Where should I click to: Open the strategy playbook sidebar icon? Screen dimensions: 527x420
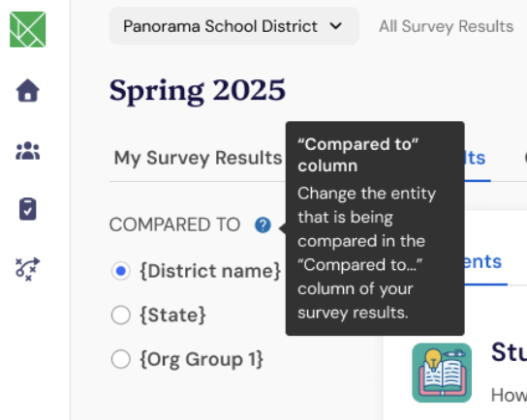[27, 269]
